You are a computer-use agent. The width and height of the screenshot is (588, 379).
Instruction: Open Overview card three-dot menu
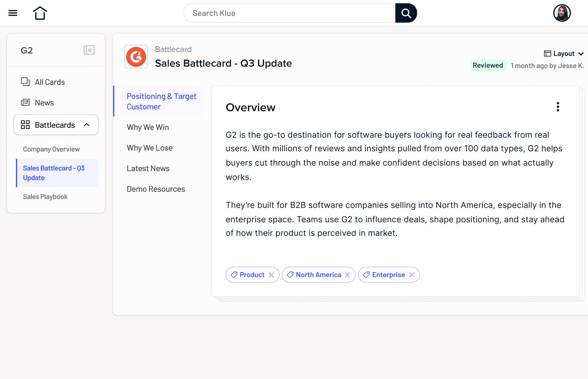558,107
